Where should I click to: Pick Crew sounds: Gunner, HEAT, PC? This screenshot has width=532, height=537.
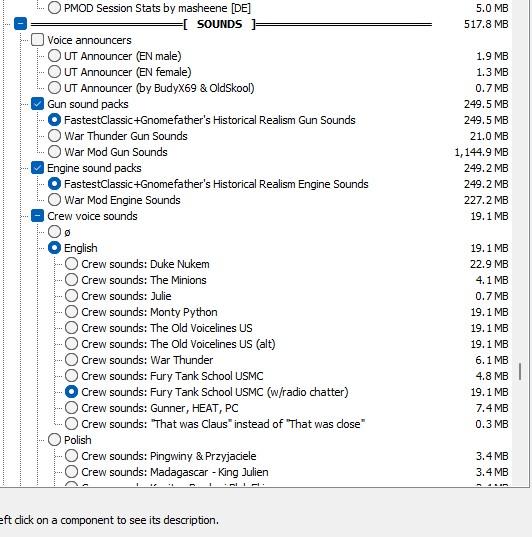click(71, 408)
